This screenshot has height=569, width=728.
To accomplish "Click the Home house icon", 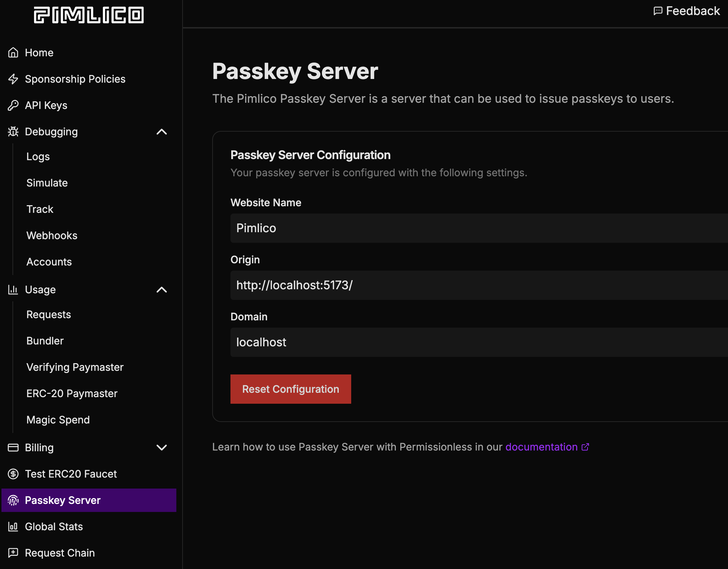I will pyautogui.click(x=13, y=53).
